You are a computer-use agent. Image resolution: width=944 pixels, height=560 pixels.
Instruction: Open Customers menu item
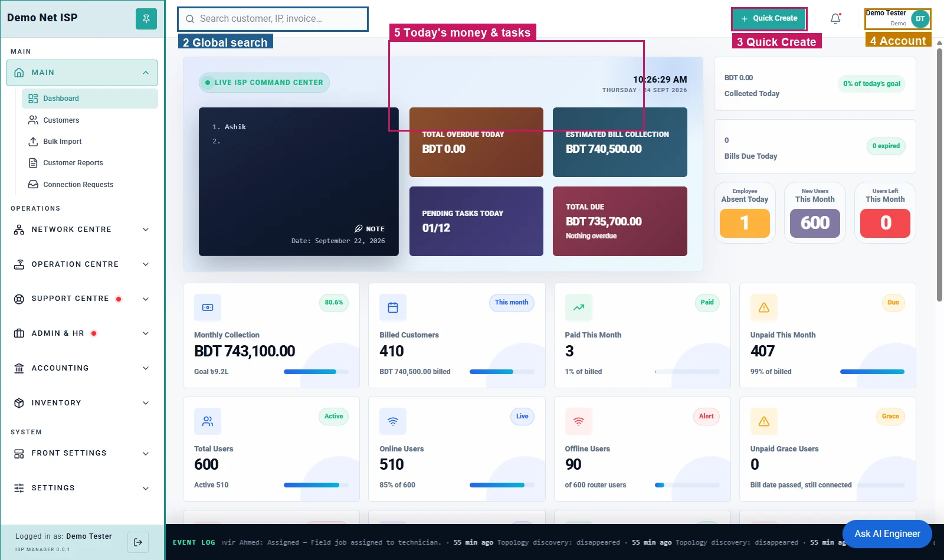[x=90, y=120]
